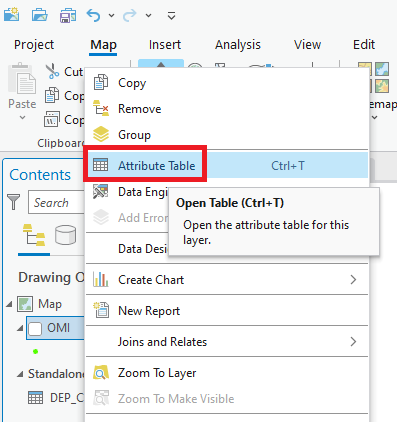Click the Contents pane title
Screen dimensions: 397x422
tap(40, 175)
